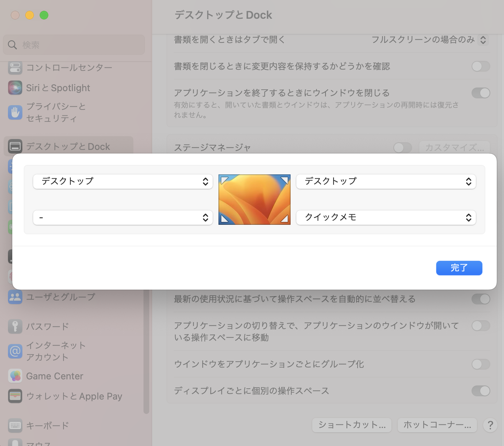Open プライバシーとセキュリティ hand icon
504x446 pixels.
pyautogui.click(x=15, y=112)
